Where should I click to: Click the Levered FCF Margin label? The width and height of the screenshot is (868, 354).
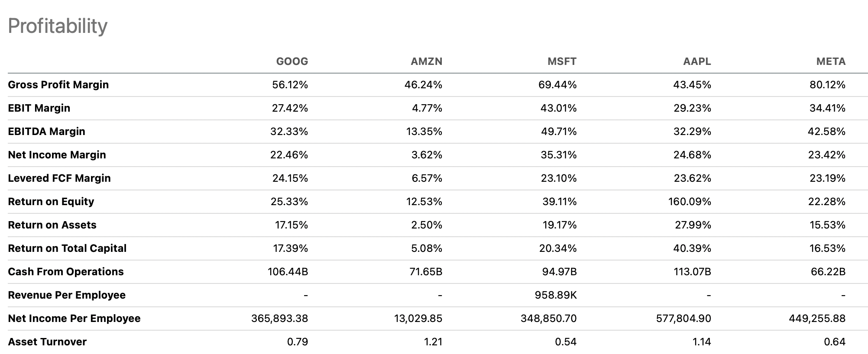click(59, 178)
